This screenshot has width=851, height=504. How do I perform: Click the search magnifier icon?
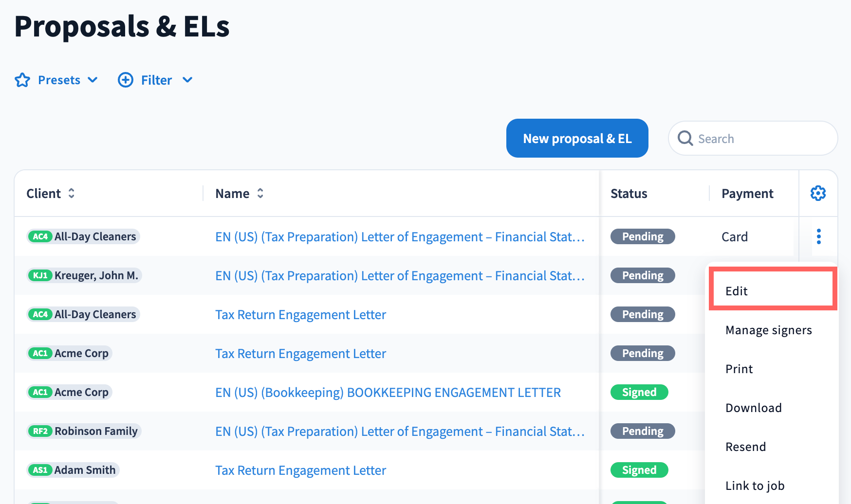(x=685, y=139)
